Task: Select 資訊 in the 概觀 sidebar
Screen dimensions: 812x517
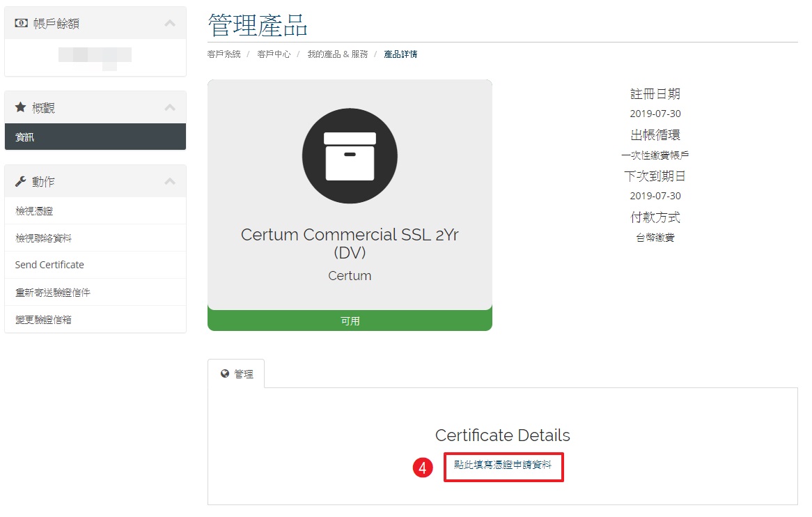Action: click(95, 137)
